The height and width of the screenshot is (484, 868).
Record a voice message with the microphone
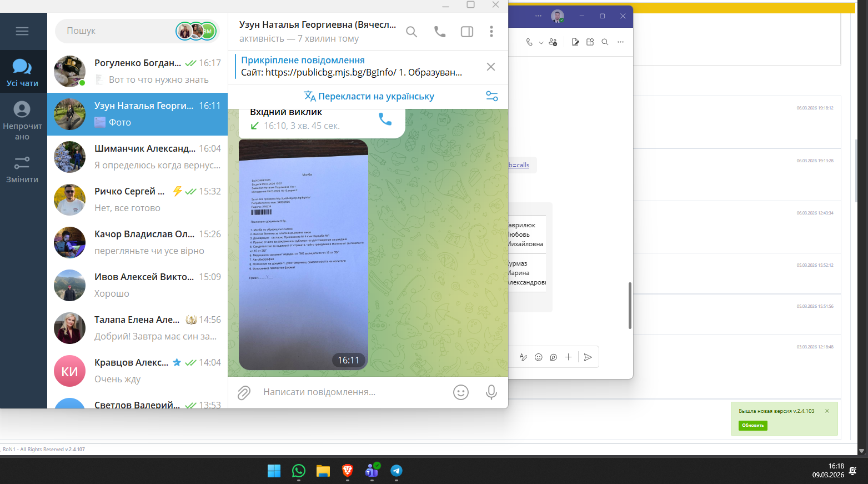point(491,392)
